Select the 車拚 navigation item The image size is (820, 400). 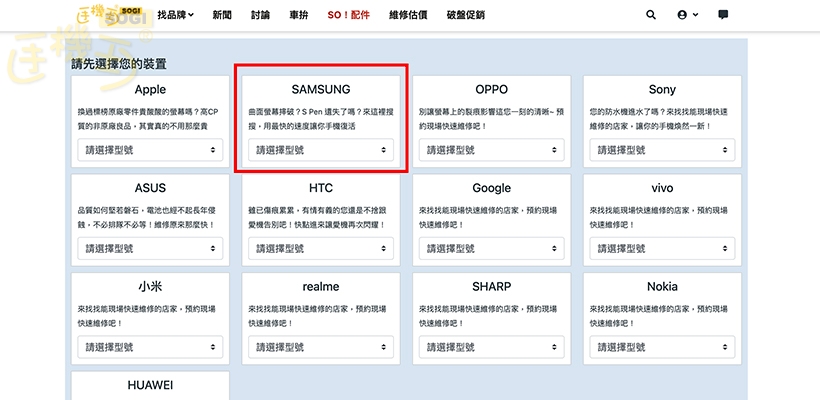[x=298, y=16]
